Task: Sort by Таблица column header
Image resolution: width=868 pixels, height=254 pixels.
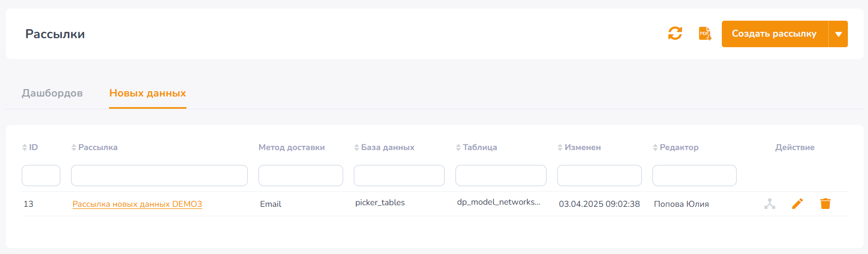Action: tap(476, 147)
